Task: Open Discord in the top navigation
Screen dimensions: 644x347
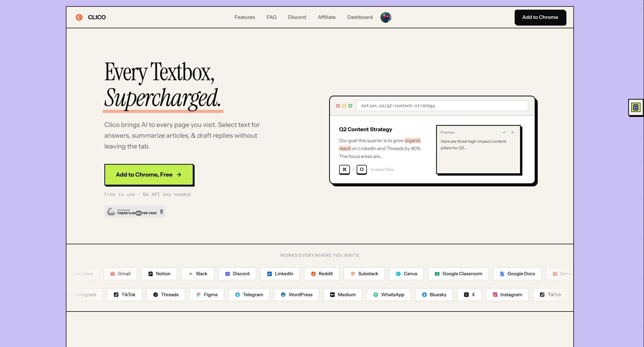Action: (297, 17)
